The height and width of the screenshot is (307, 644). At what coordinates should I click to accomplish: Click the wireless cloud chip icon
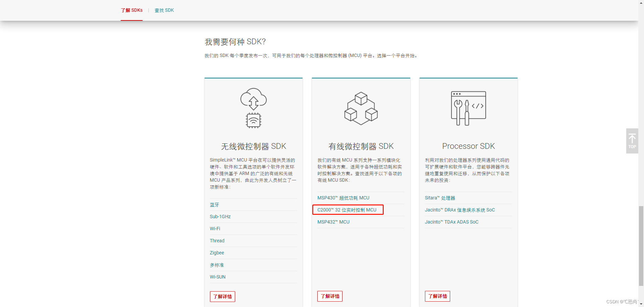254,108
